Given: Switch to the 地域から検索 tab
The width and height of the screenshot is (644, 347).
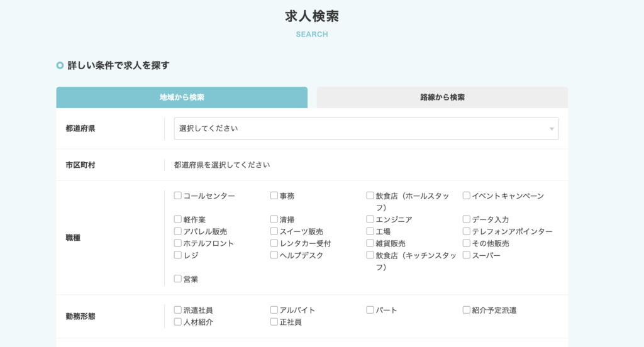Looking at the screenshot, I should (x=182, y=97).
